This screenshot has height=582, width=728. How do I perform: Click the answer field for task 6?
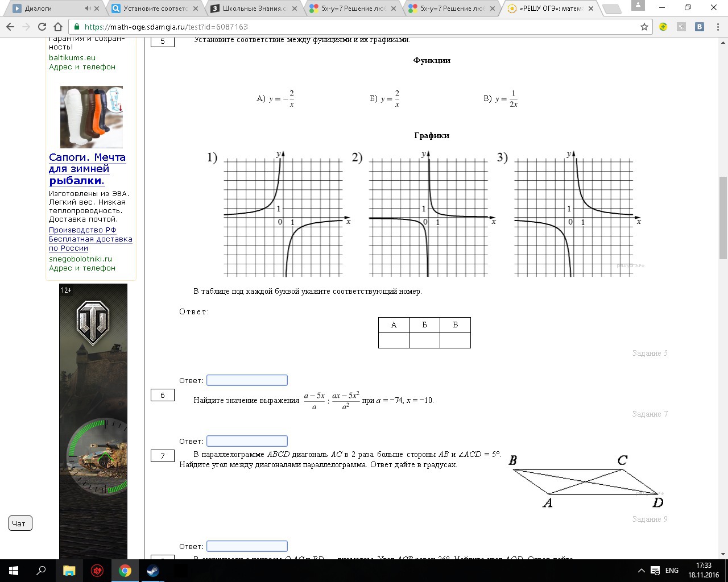[x=247, y=441]
